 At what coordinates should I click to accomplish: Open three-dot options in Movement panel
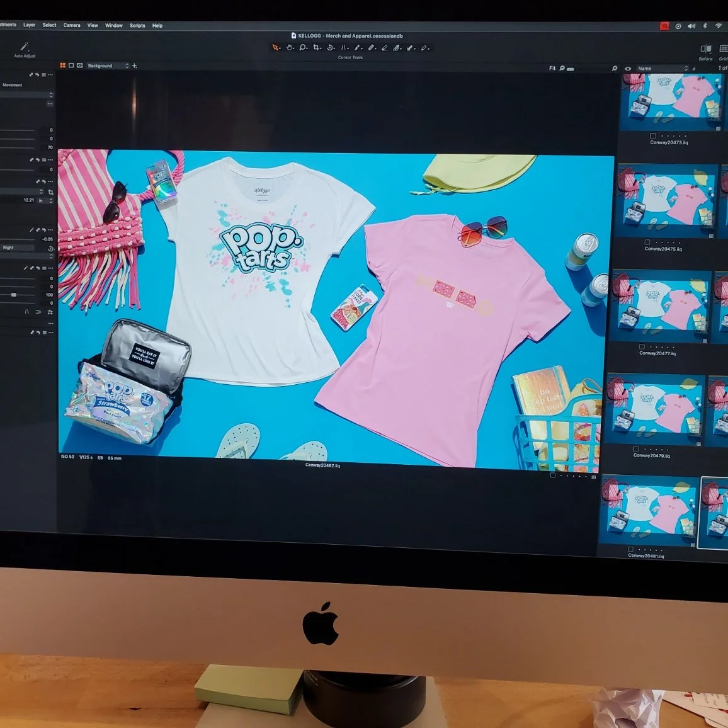click(50, 104)
